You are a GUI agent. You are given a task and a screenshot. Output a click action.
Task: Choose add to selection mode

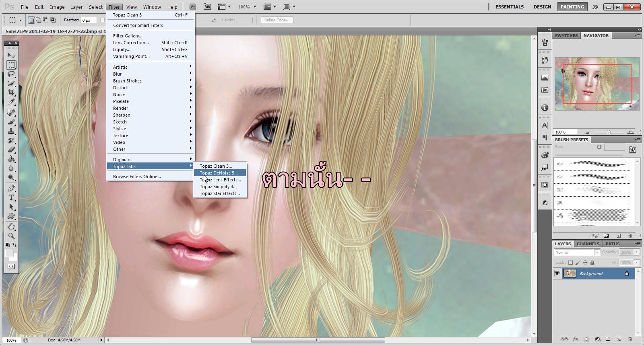click(x=38, y=20)
